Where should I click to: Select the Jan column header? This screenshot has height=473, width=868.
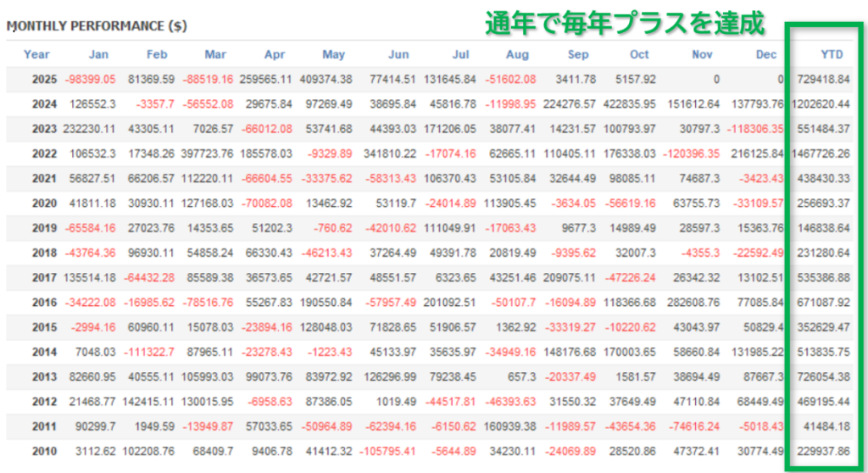[99, 54]
